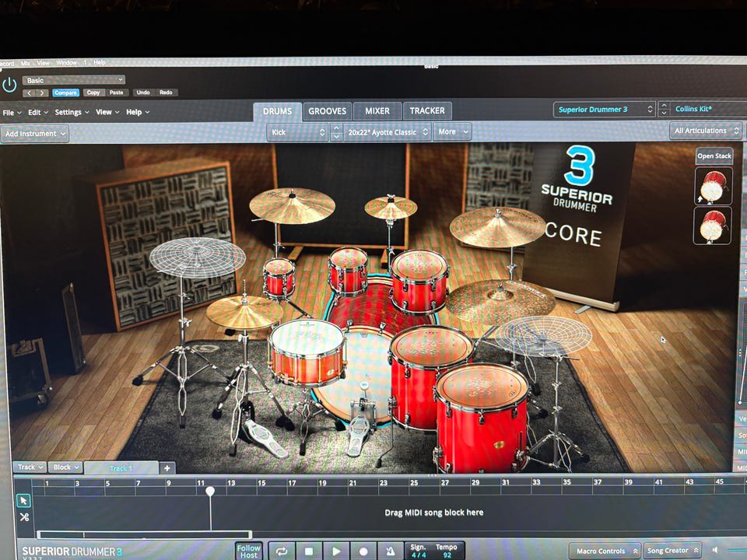
Task: Click the volume speaker icon
Action: [x=716, y=551]
